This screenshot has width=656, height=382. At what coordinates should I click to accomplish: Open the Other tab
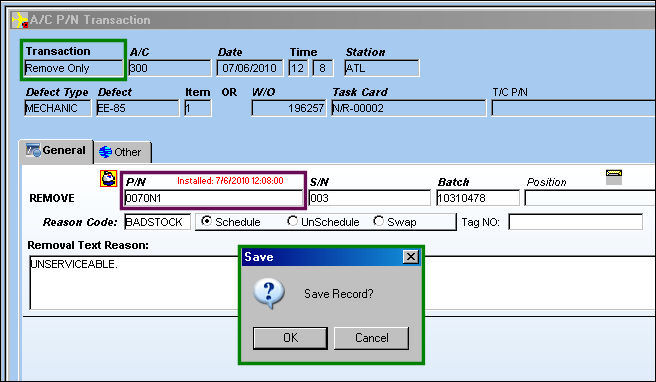[x=122, y=152]
